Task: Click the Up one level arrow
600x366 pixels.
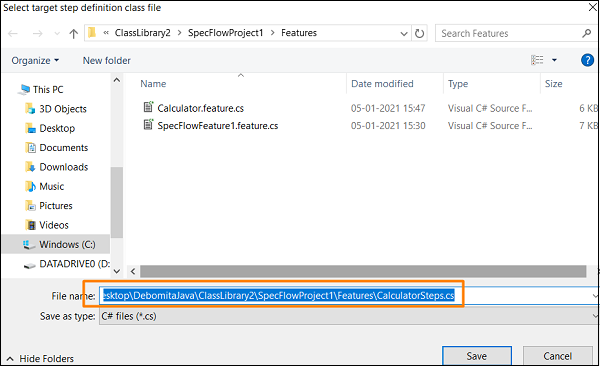Action: click(x=73, y=34)
